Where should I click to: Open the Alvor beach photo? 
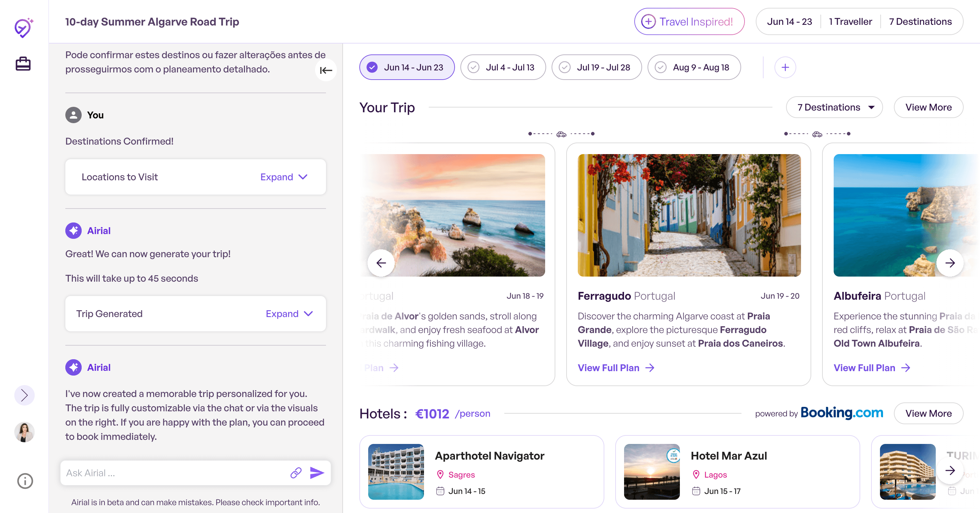(x=453, y=215)
